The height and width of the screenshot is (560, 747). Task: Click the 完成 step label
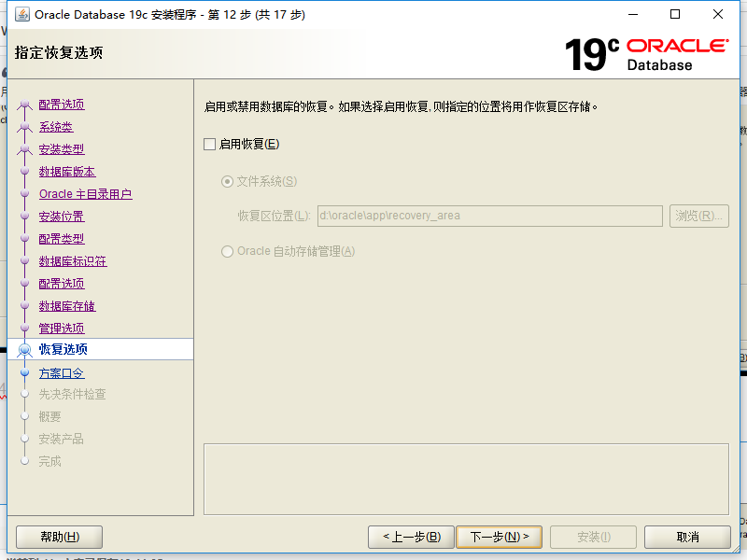pos(50,461)
